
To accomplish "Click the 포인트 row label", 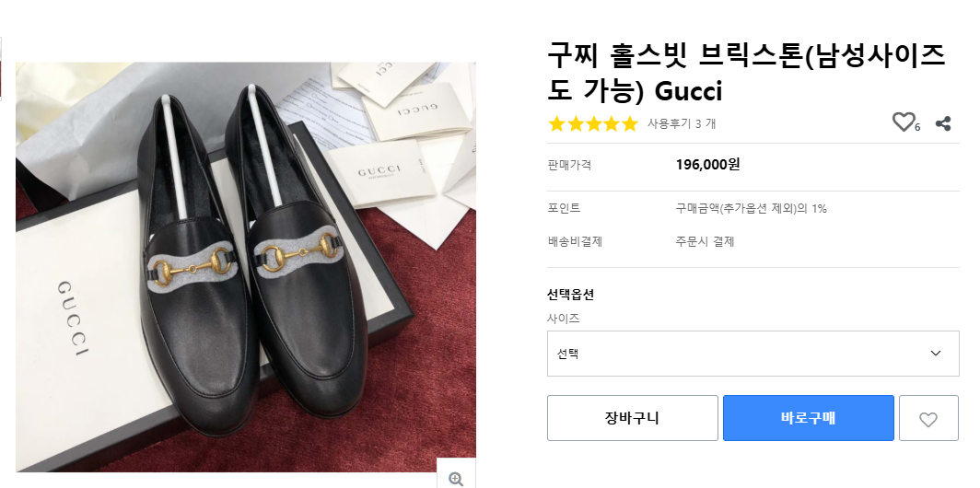I will (x=564, y=208).
